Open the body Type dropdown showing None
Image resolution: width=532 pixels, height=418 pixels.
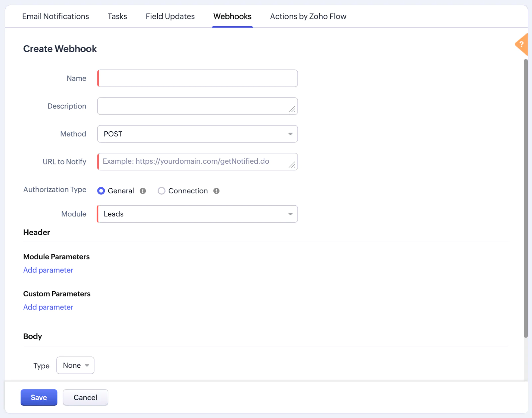[75, 365]
